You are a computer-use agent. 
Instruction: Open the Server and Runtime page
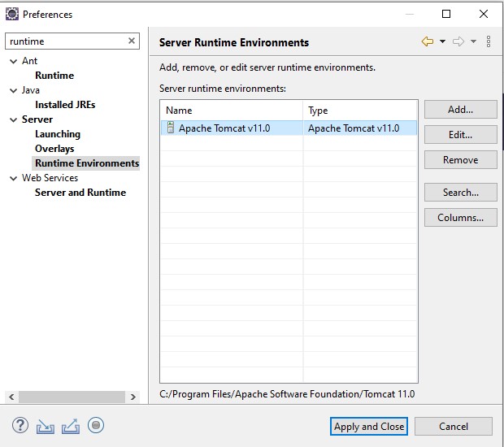80,193
